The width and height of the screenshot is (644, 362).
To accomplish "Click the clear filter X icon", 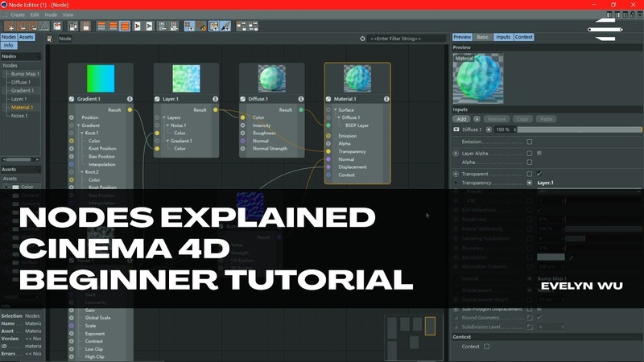I will point(363,39).
